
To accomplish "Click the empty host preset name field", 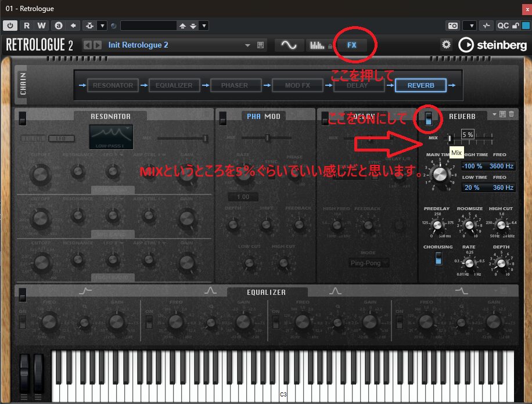I will point(148,26).
